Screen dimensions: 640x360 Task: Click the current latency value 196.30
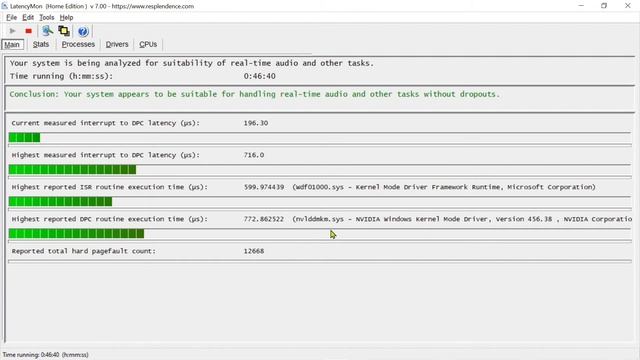click(x=256, y=123)
